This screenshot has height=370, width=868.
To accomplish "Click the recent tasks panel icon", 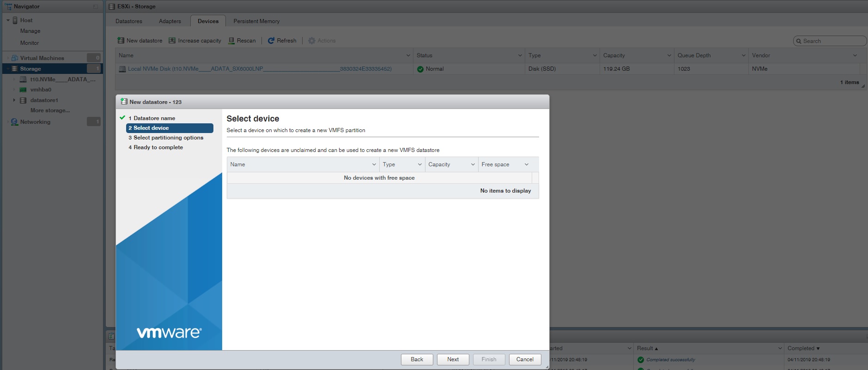I will (x=111, y=336).
